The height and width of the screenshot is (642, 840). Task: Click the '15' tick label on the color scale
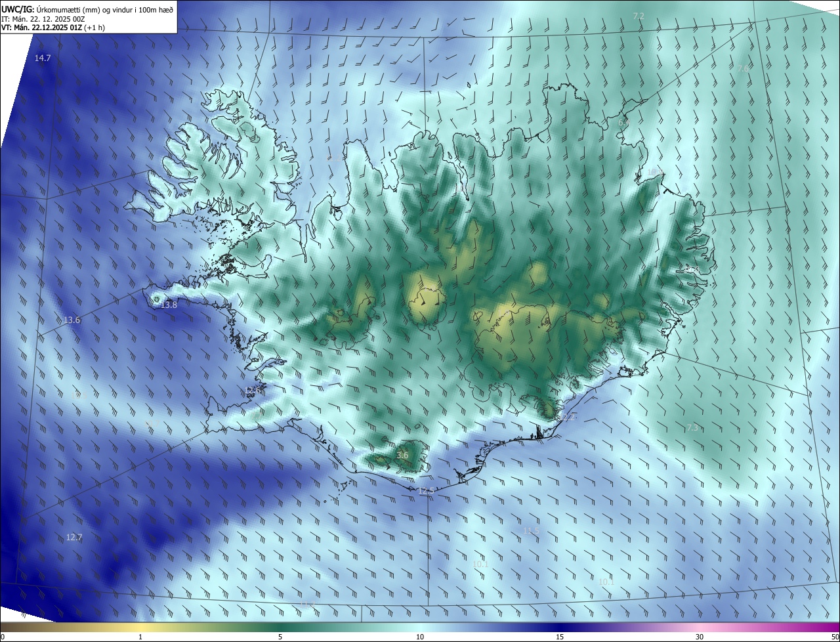(x=560, y=637)
